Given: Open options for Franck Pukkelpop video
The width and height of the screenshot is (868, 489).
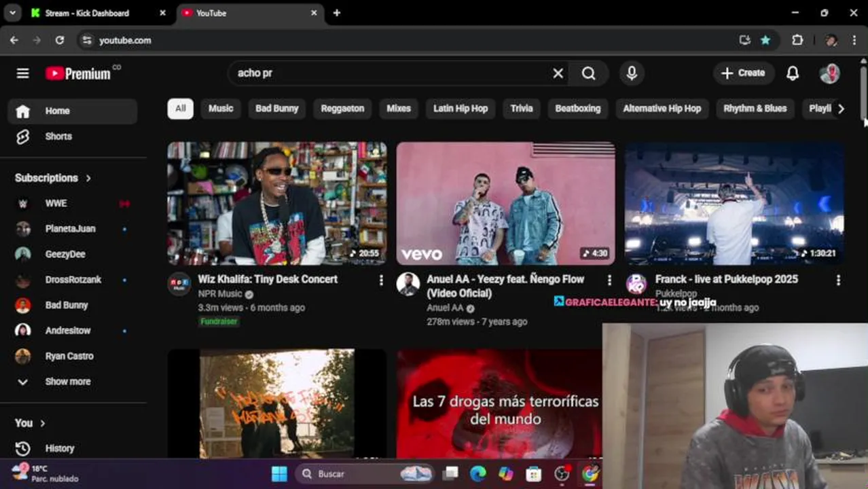Looking at the screenshot, I should coord(838,280).
